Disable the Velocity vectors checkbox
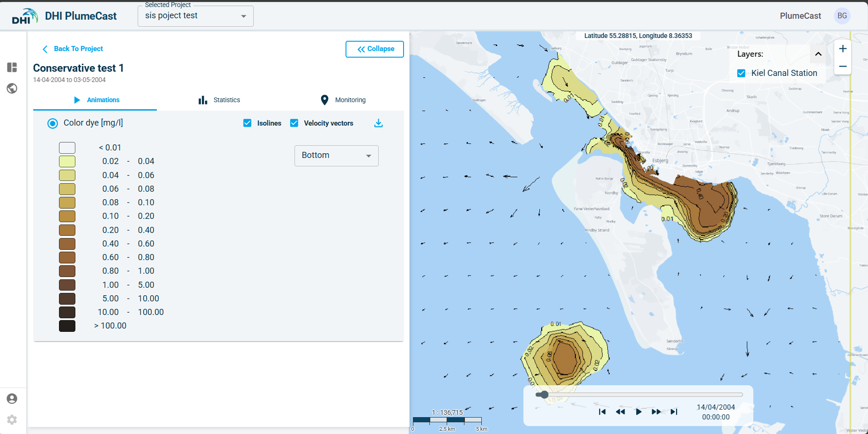 pyautogui.click(x=294, y=123)
